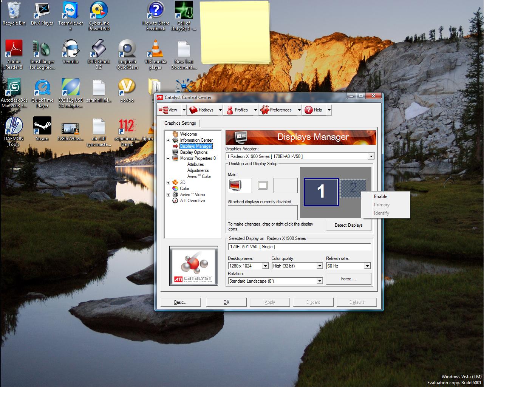Open Avivo Color under Monitor Properties
This screenshot has width=532, height=399.
click(x=199, y=176)
